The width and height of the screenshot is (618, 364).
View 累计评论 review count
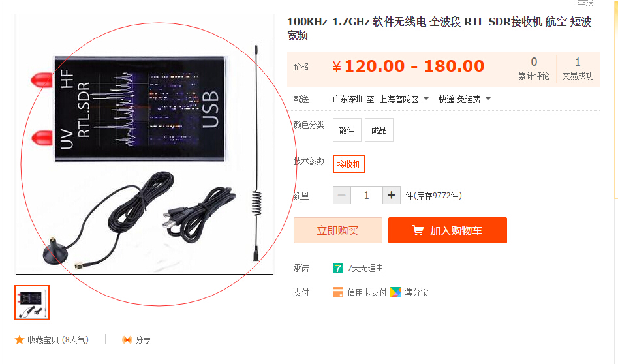tap(534, 68)
